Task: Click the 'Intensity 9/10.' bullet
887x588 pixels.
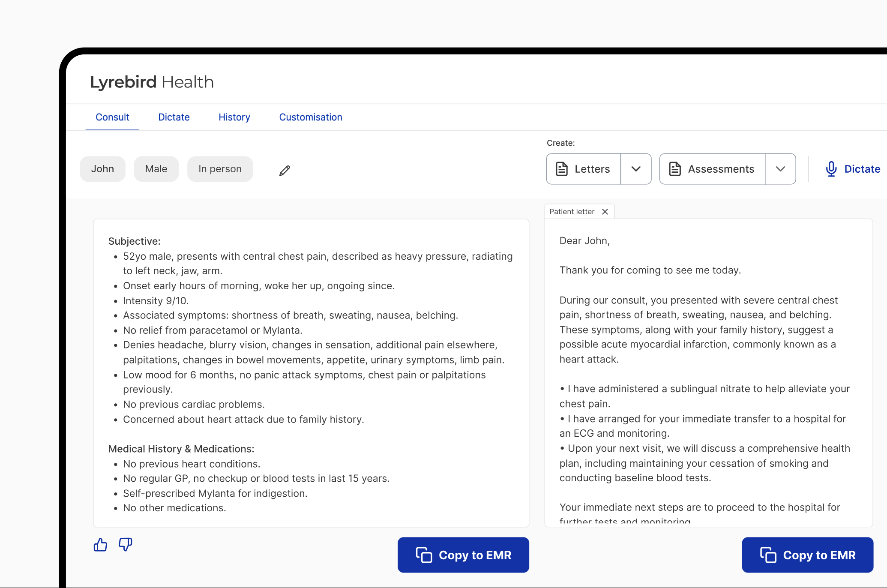Action: (x=156, y=300)
